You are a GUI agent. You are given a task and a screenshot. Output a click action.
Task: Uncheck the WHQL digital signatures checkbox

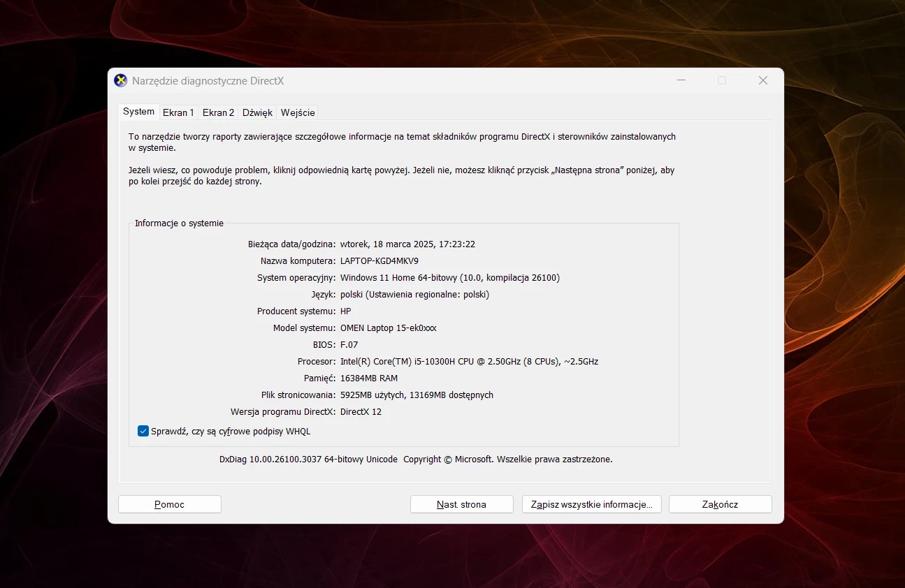click(x=143, y=431)
